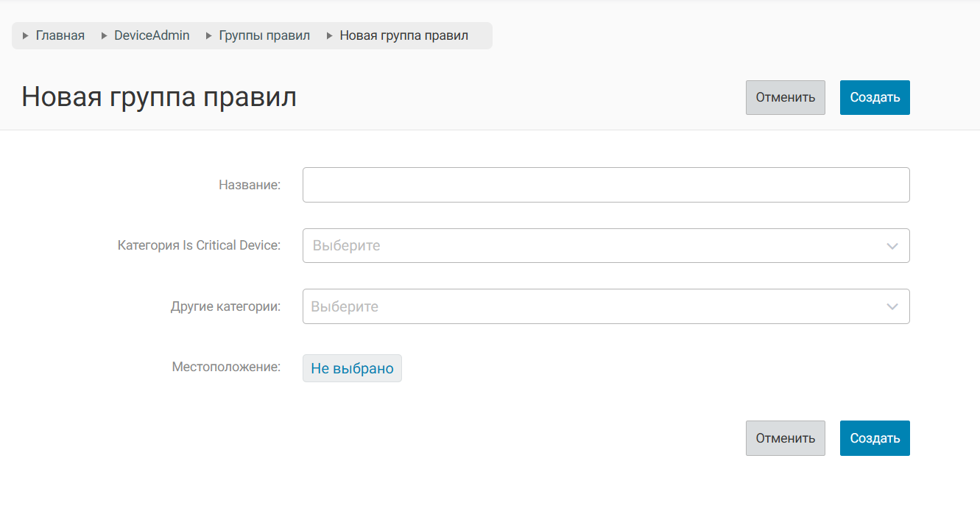This screenshot has width=980, height=517.
Task: Click the Название field label
Action: 250,185
